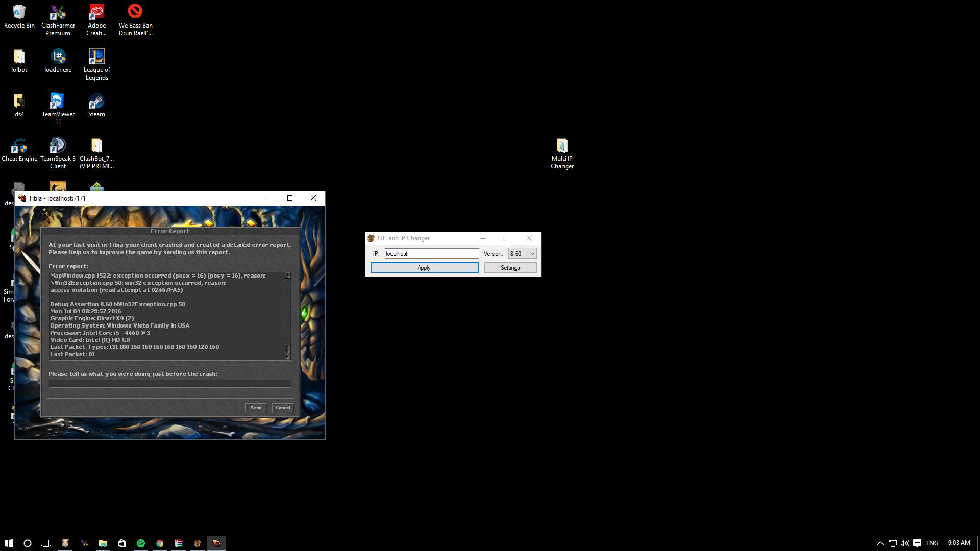The height and width of the screenshot is (551, 980).
Task: Switch to WinRAR on the taskbar
Action: tap(179, 543)
